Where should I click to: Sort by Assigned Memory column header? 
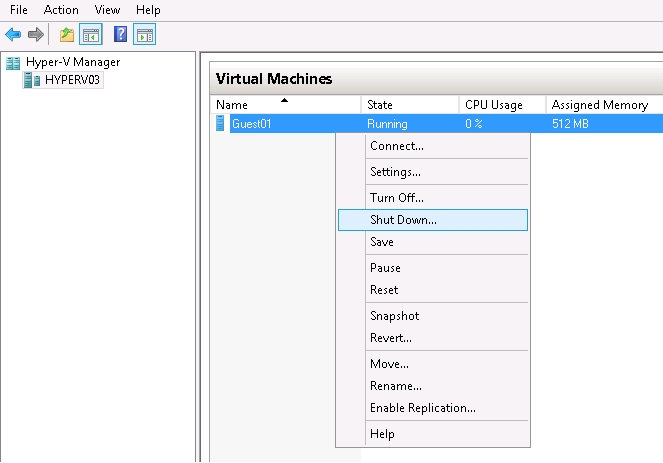605,104
